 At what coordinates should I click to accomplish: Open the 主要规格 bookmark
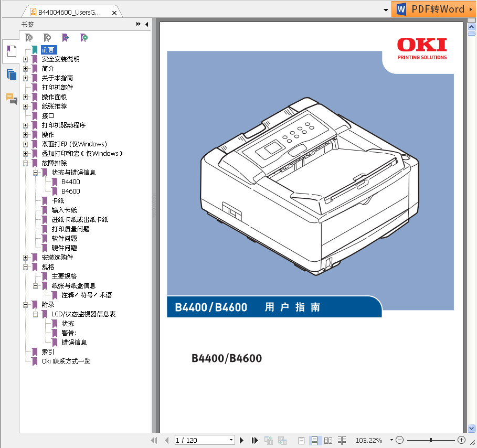(64, 276)
